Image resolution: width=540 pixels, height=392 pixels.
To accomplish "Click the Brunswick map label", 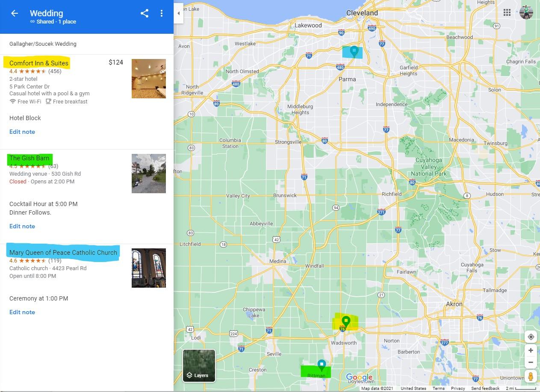I will (x=285, y=195).
